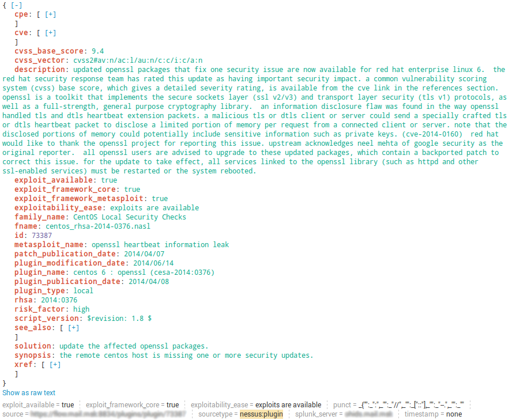Select the id value 73387
This screenshot has width=516, height=420.
pos(42,235)
